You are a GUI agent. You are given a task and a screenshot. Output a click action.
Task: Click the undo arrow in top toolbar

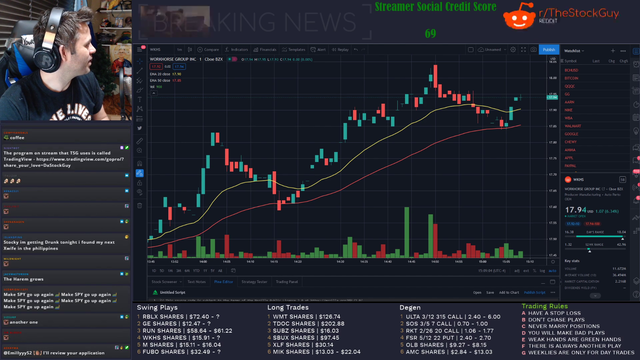tap(356, 50)
